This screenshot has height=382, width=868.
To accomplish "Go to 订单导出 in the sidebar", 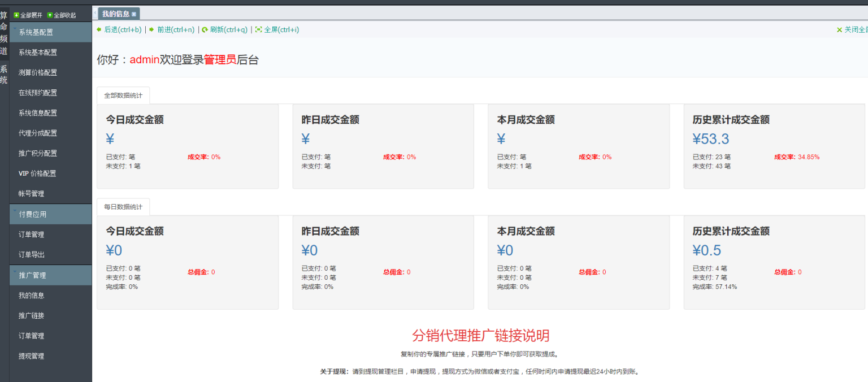I will [x=32, y=255].
